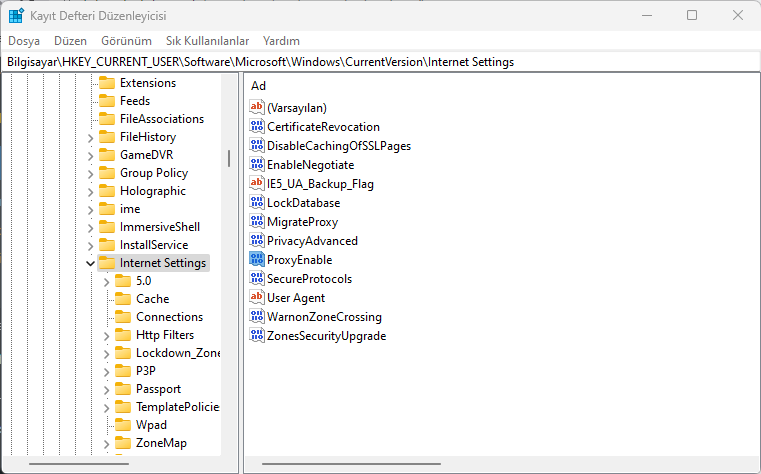Click the DWORD icon beside EnableNegotiate
Image resolution: width=761 pixels, height=474 pixels.
point(257,164)
